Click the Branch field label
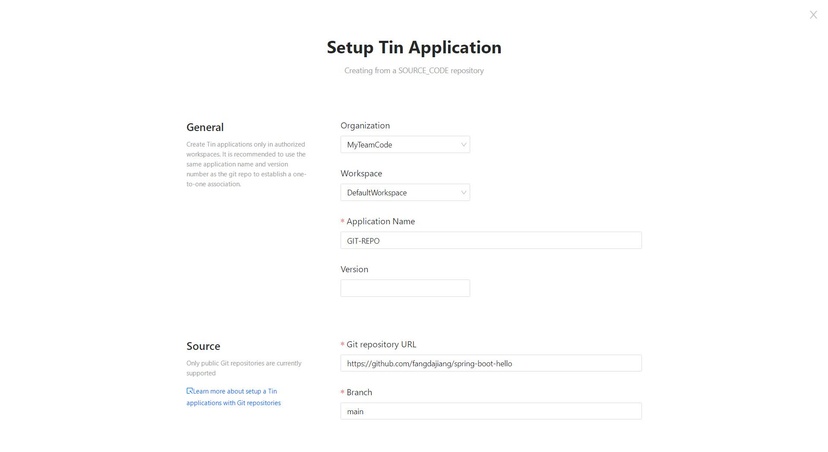Screen dimensions: 828x452 (x=359, y=392)
